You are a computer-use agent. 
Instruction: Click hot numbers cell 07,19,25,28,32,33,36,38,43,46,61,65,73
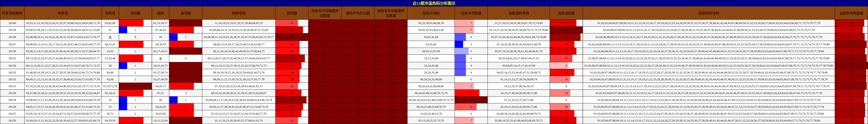pos(238,86)
